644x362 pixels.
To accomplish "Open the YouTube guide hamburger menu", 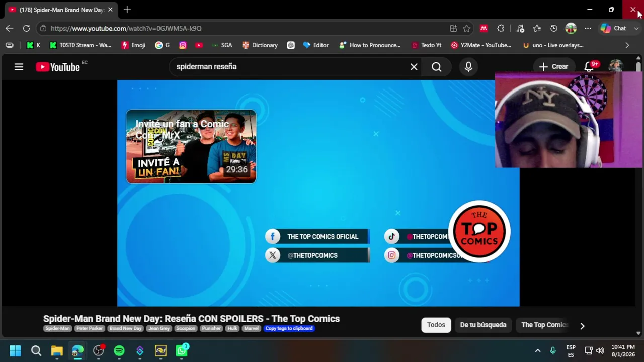I will (19, 67).
